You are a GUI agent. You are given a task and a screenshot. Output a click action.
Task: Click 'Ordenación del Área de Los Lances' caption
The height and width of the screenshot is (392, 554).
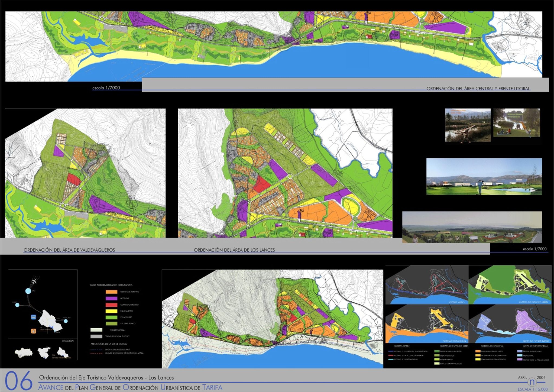(x=234, y=250)
